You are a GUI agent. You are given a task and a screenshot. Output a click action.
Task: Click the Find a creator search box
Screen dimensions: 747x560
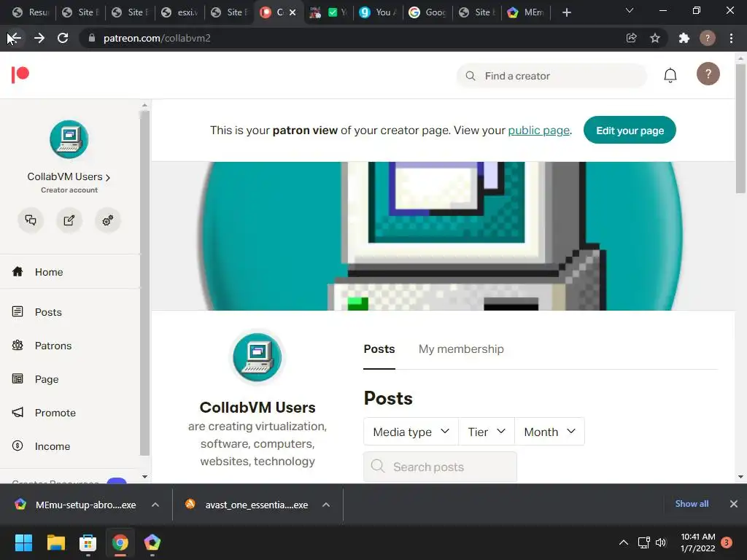click(x=551, y=76)
